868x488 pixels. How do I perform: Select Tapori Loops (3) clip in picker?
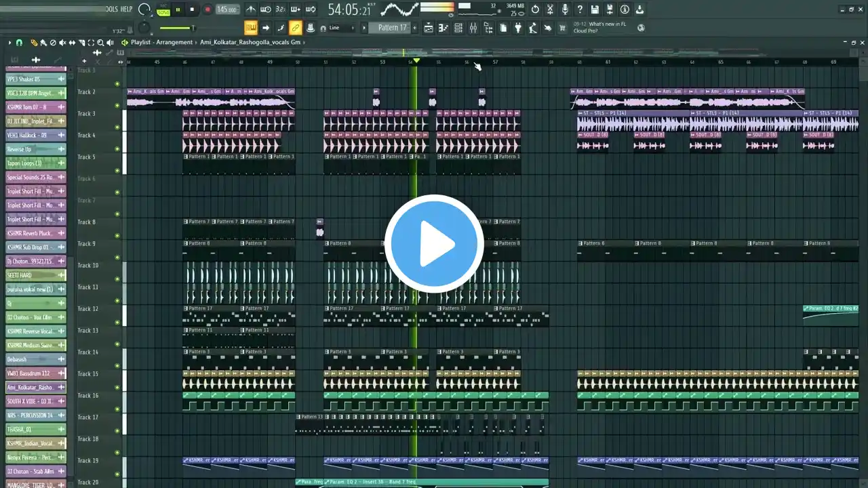(36, 163)
